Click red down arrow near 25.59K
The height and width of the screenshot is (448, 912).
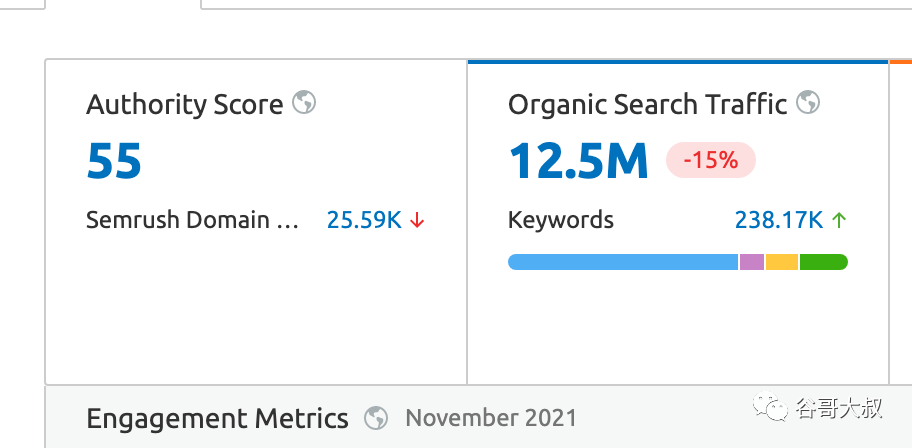417,221
